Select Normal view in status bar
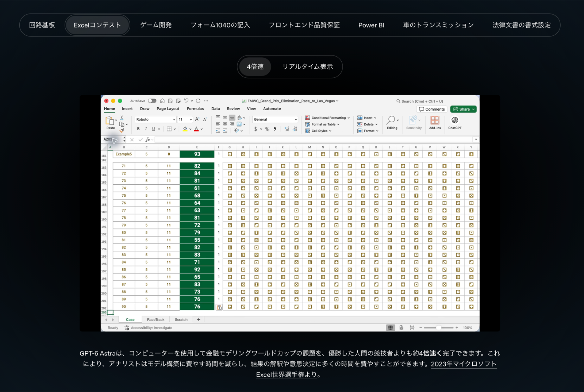Screen dimensions: 584x392 (391, 328)
